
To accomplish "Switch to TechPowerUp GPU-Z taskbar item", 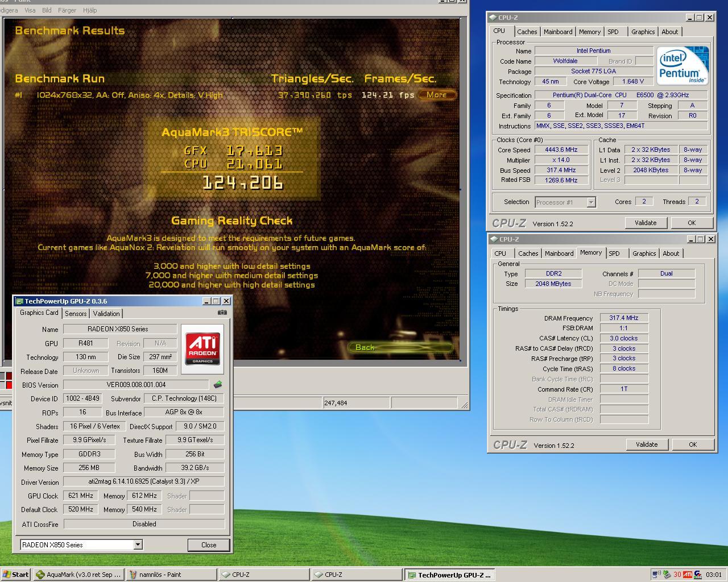I will click(x=449, y=575).
